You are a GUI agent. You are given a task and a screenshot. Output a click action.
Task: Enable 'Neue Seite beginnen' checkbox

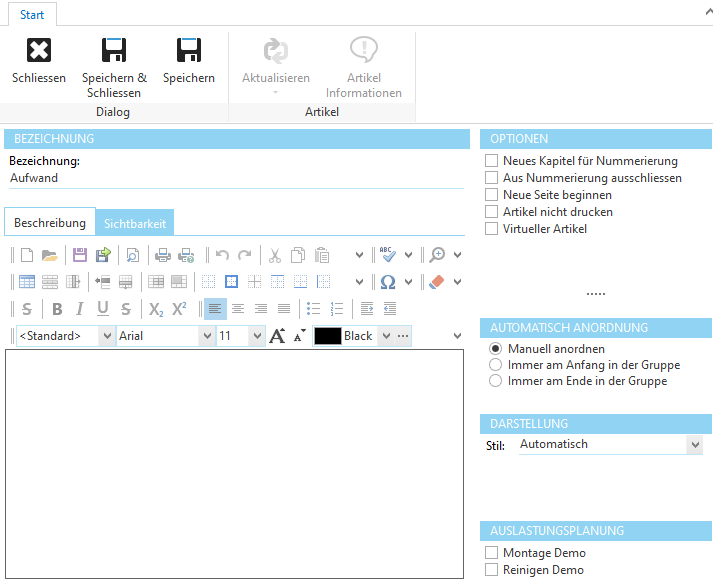[491, 195]
